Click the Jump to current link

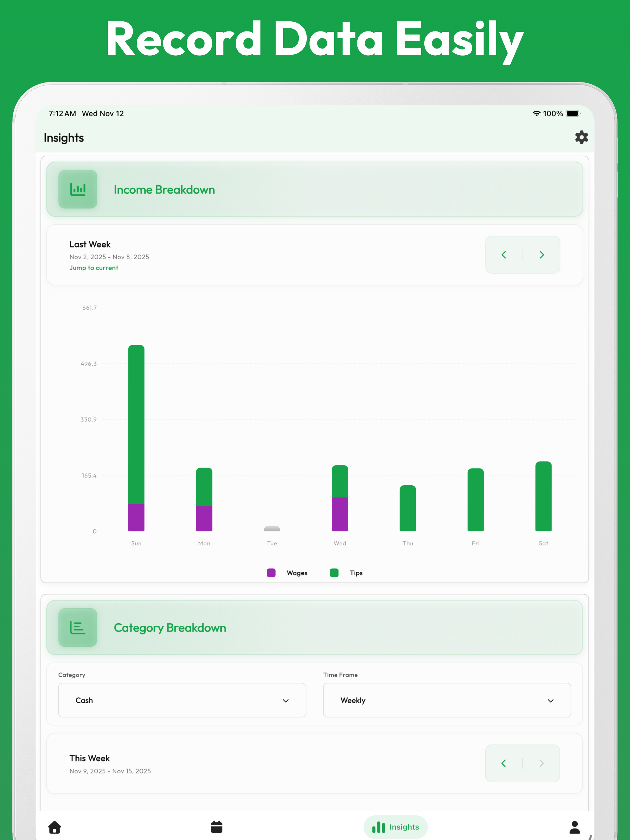[94, 268]
